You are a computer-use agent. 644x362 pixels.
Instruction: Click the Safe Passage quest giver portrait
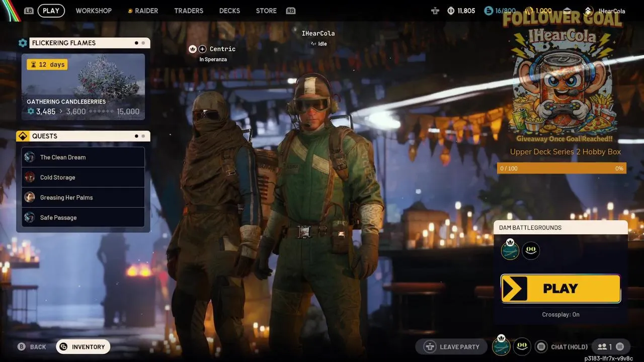click(30, 218)
